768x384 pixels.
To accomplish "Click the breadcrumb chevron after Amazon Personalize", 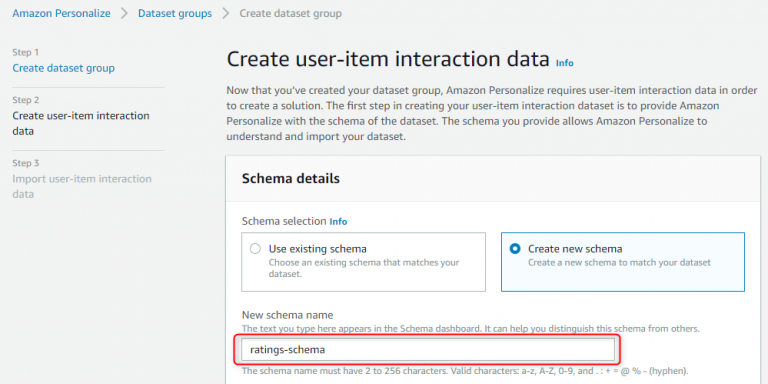I will tap(124, 13).
